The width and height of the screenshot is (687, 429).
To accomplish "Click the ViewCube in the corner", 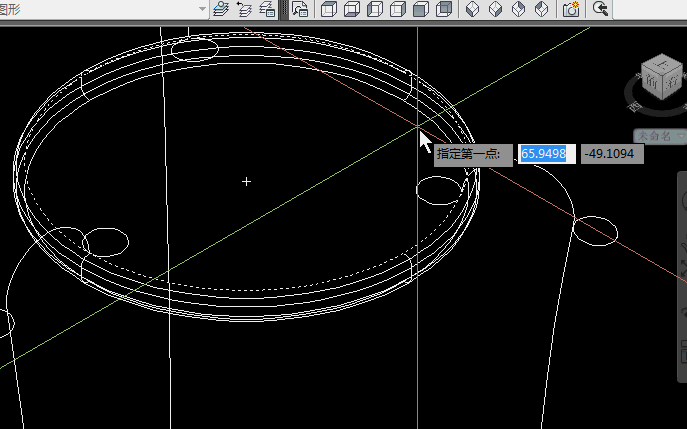I will (x=660, y=77).
